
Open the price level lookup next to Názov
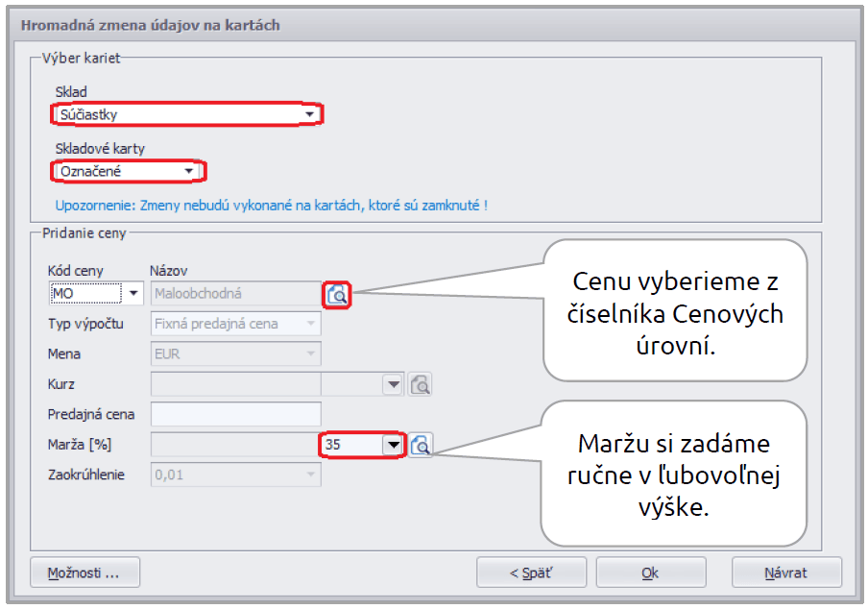[337, 294]
